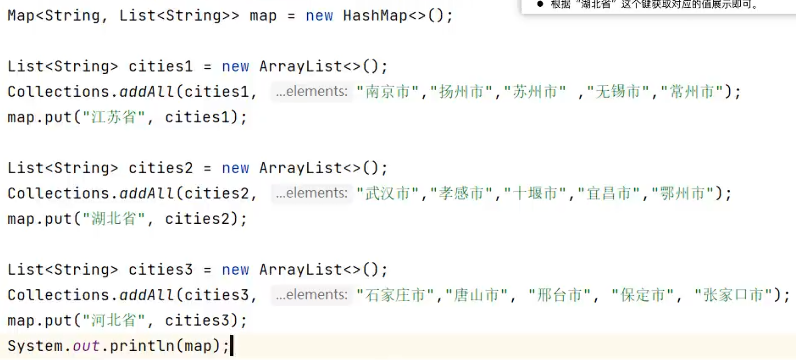Screen dimensions: 796x360
Task: Click the variable cities3 in its declaration
Action: click(x=161, y=270)
